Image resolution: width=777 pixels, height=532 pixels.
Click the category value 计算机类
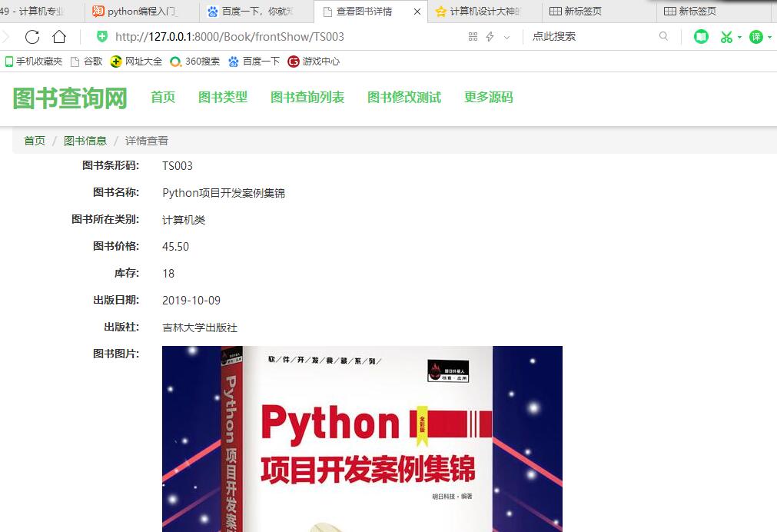click(x=184, y=220)
